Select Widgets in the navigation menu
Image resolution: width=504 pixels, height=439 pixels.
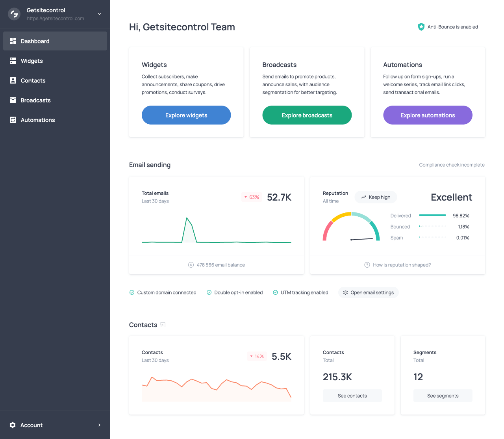pyautogui.click(x=31, y=61)
